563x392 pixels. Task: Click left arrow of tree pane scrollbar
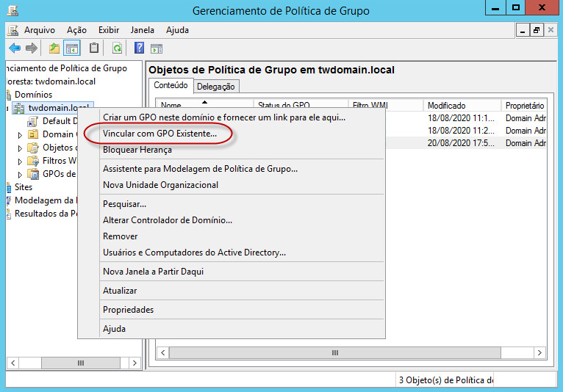click(13, 363)
